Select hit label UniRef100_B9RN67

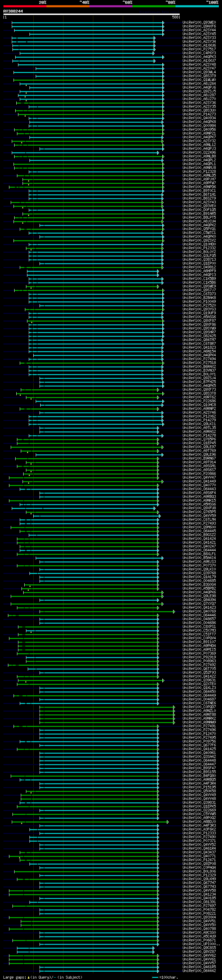coord(199,459)
